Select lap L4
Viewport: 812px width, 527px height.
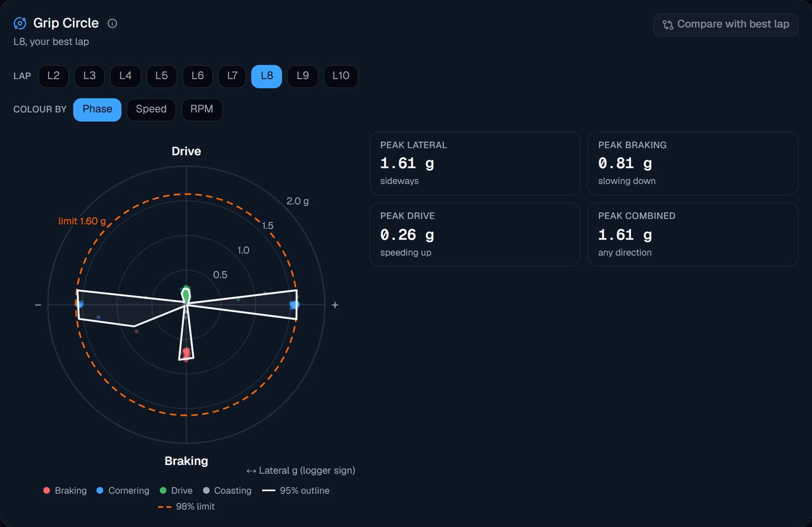125,76
